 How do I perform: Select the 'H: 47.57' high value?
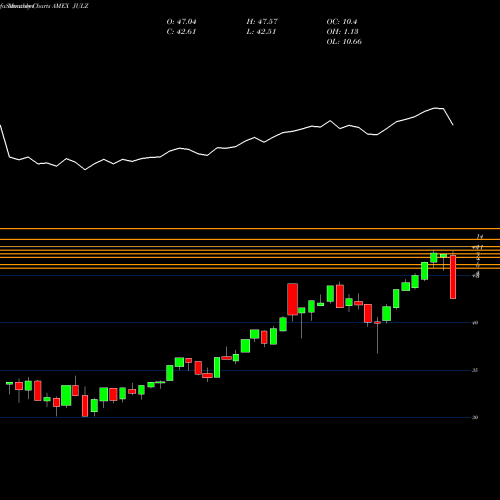coord(262,22)
